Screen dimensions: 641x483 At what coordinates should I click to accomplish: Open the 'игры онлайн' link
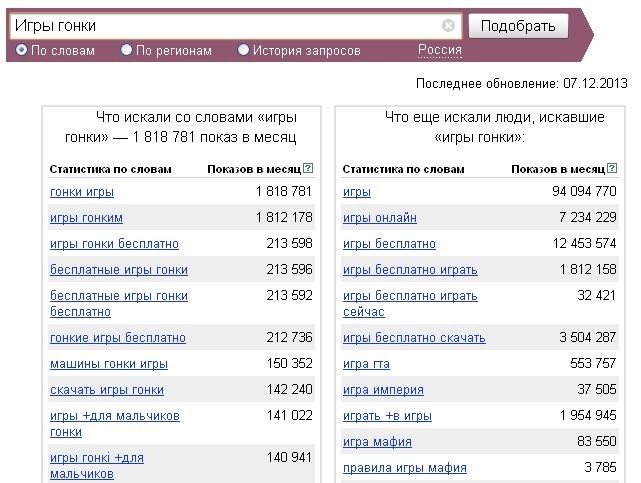click(x=380, y=218)
